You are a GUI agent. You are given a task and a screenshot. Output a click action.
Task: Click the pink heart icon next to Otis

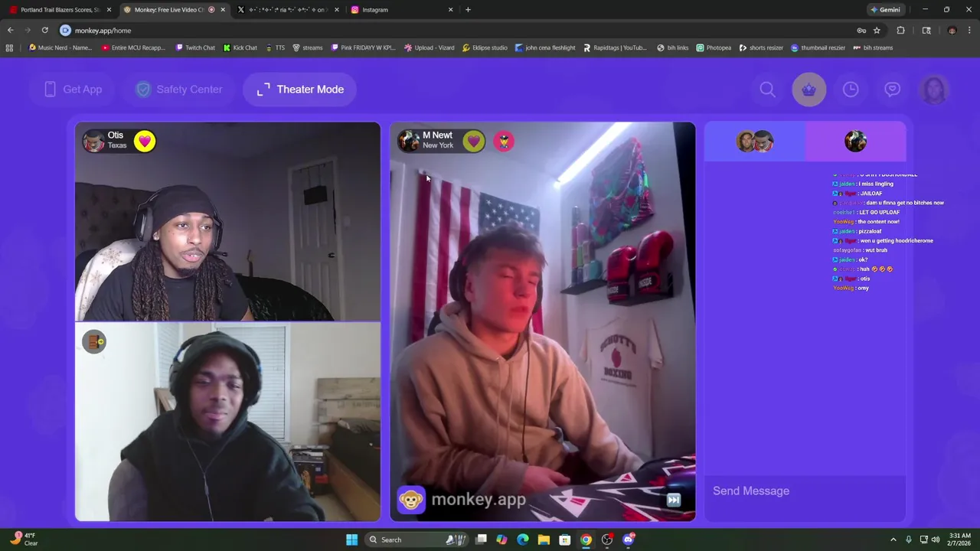[x=145, y=141]
